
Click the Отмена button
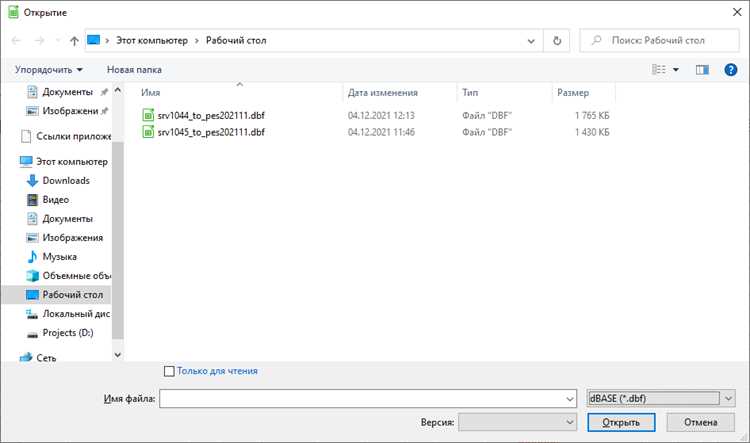tap(700, 422)
